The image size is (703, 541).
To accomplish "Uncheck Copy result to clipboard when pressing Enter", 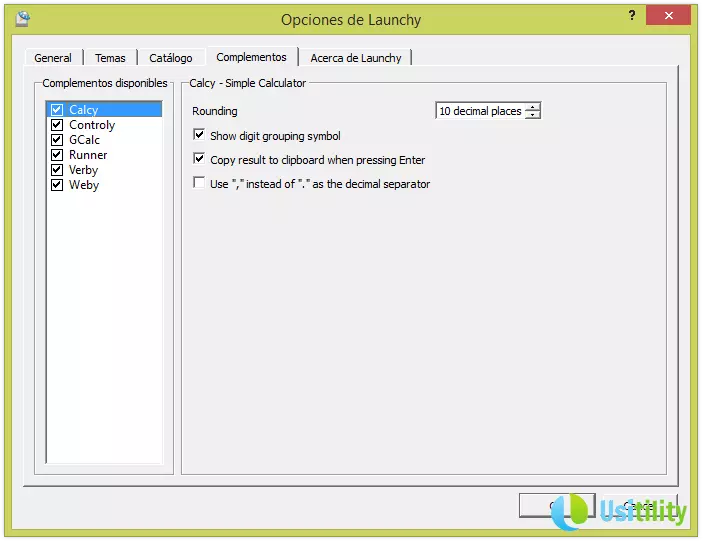I will tap(199, 159).
